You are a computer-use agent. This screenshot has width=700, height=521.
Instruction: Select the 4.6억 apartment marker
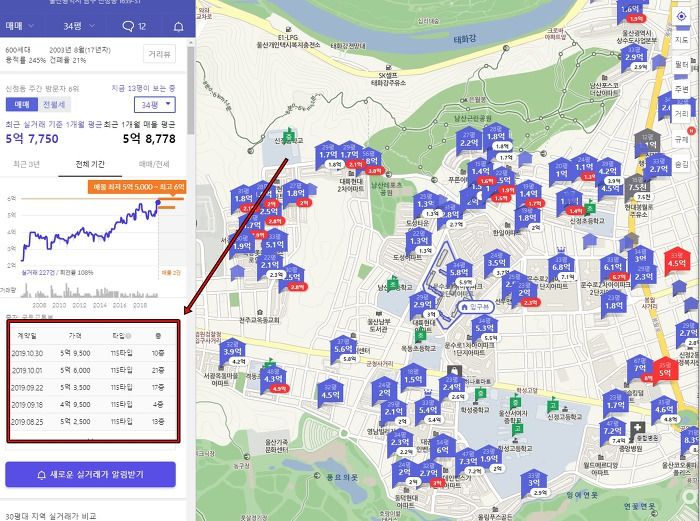(x=664, y=410)
